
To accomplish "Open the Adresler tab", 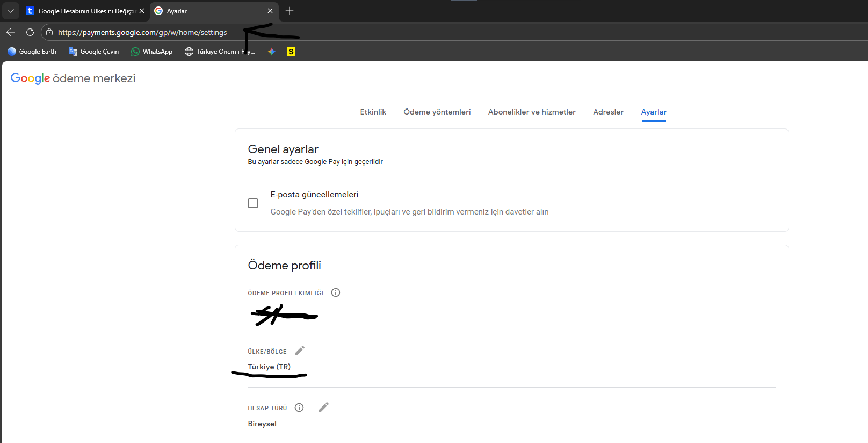I will tap(608, 112).
